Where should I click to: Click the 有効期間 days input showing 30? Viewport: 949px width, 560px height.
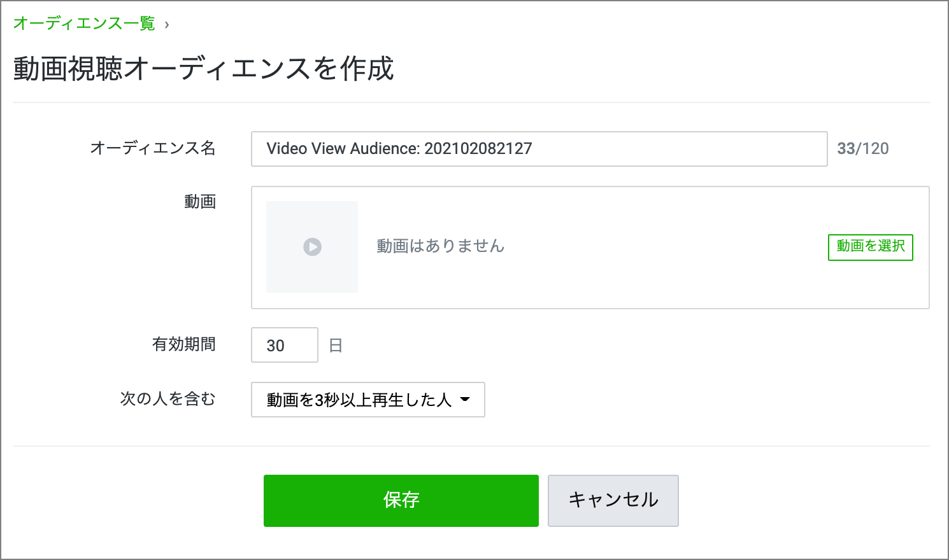[284, 345]
